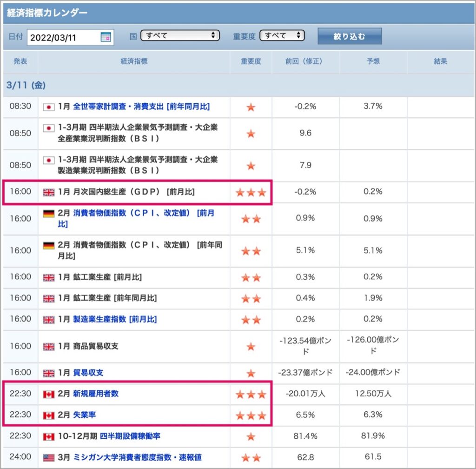Click the UK flag beside 鉱工業生産 [前年同月比]
Screen dimensions: 476x469
48,299
